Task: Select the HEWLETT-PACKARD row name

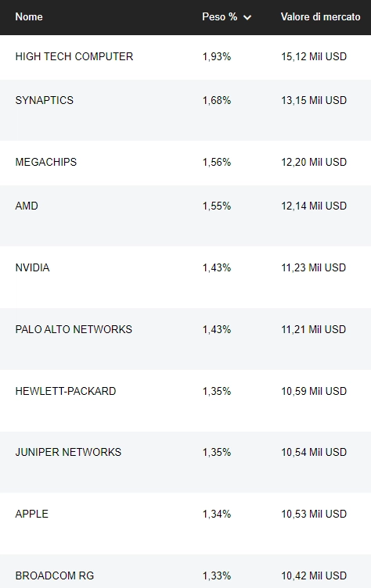Action: (x=66, y=391)
